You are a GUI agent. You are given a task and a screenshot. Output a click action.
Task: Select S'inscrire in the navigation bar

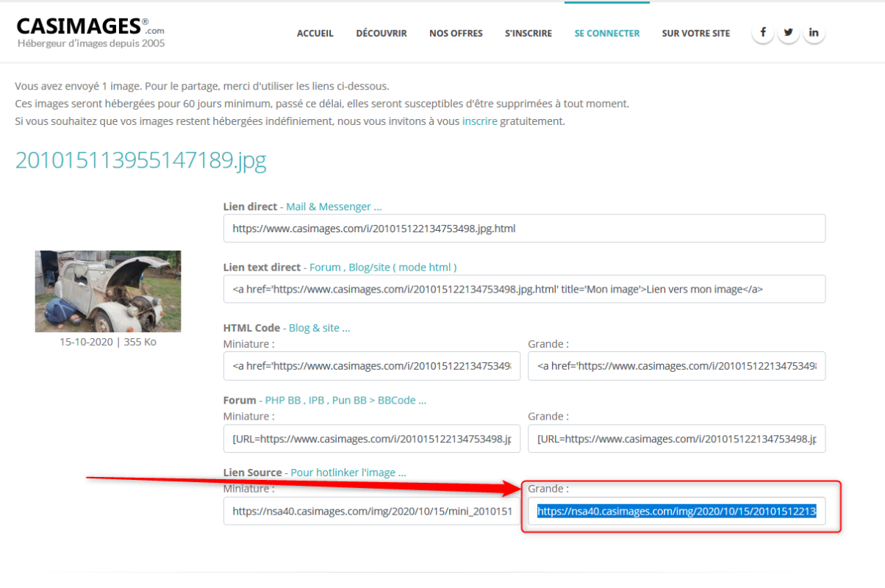[528, 33]
